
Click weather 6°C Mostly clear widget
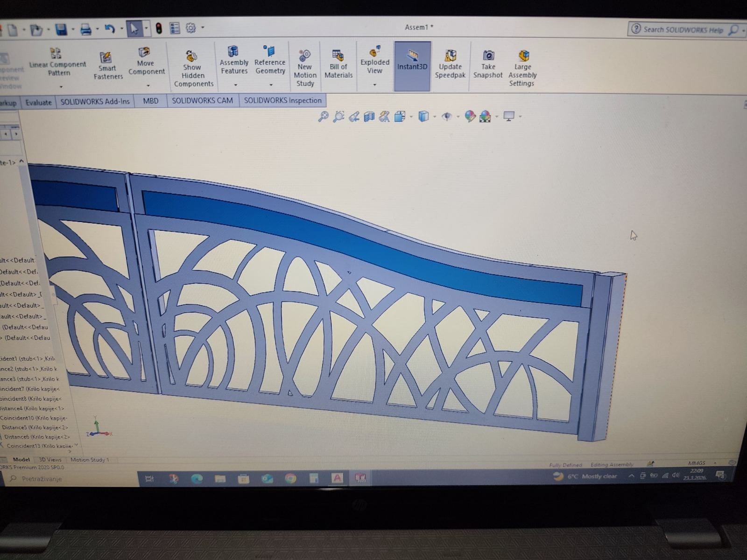pyautogui.click(x=585, y=476)
